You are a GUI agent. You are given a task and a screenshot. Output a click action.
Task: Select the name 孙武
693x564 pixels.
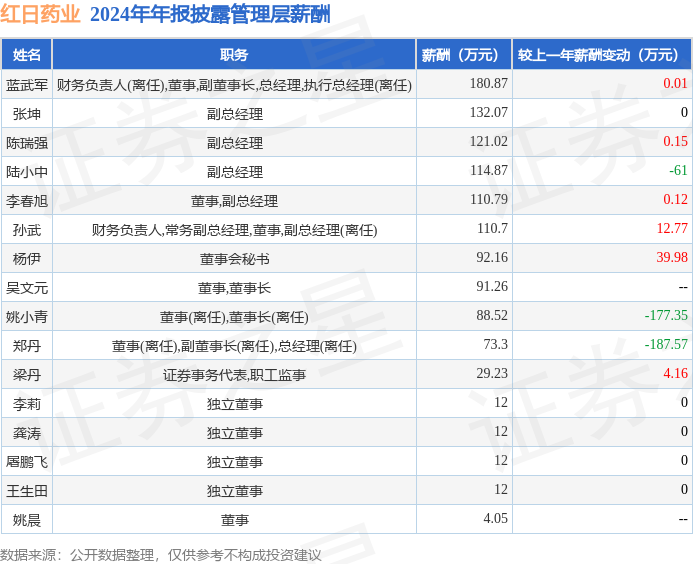click(27, 230)
